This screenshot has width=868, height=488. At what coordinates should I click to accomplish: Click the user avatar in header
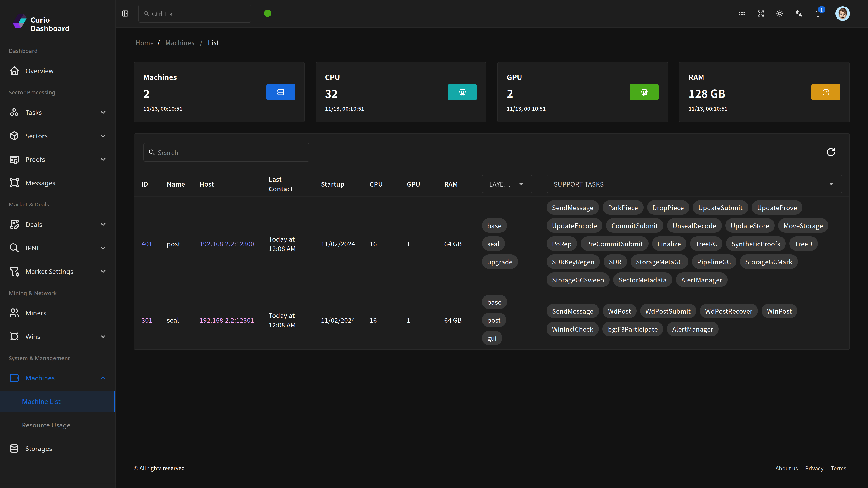[842, 14]
